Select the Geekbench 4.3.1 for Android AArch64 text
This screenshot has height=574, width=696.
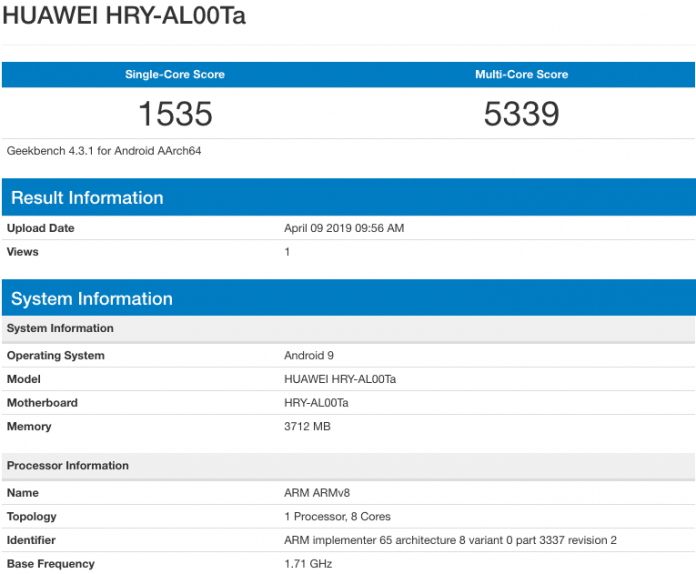tap(104, 151)
